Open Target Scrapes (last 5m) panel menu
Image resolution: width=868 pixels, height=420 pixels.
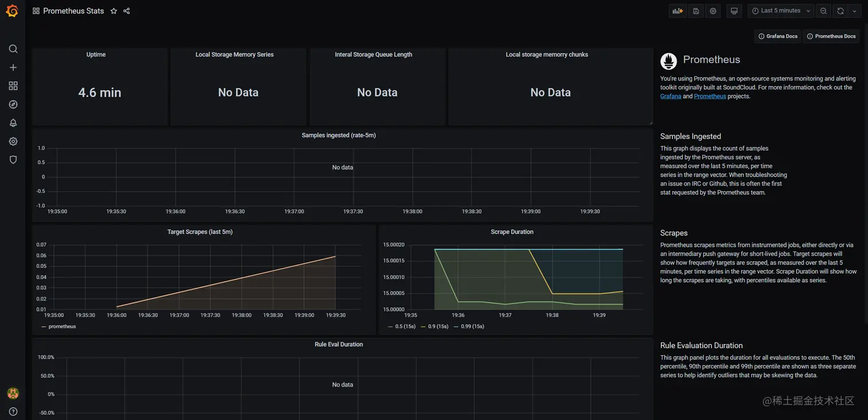point(200,232)
